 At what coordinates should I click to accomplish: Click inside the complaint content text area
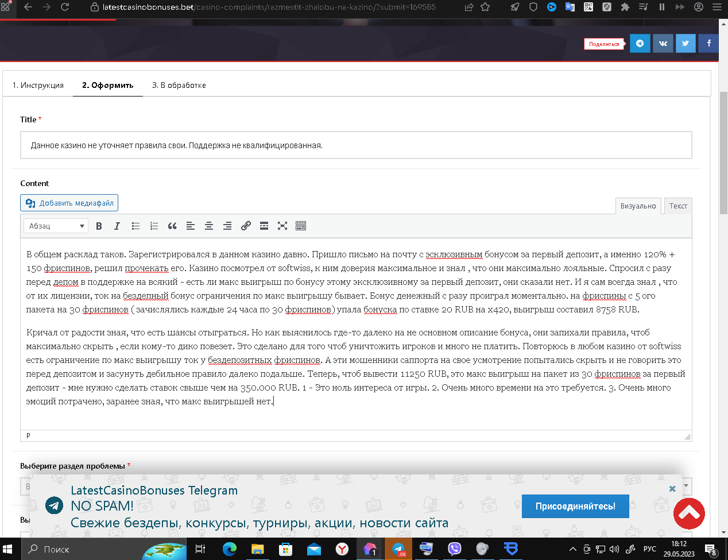point(356,334)
